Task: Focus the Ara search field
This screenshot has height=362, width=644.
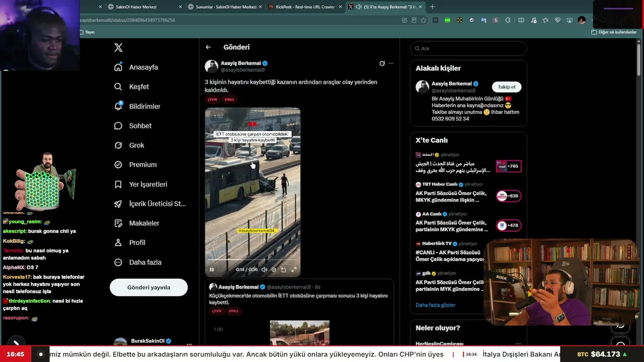Action: [468, 48]
